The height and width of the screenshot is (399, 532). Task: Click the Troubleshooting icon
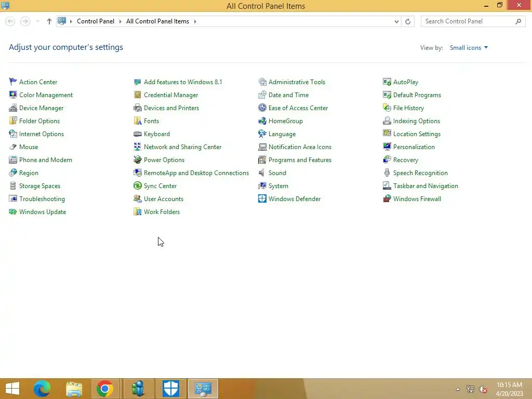click(13, 199)
